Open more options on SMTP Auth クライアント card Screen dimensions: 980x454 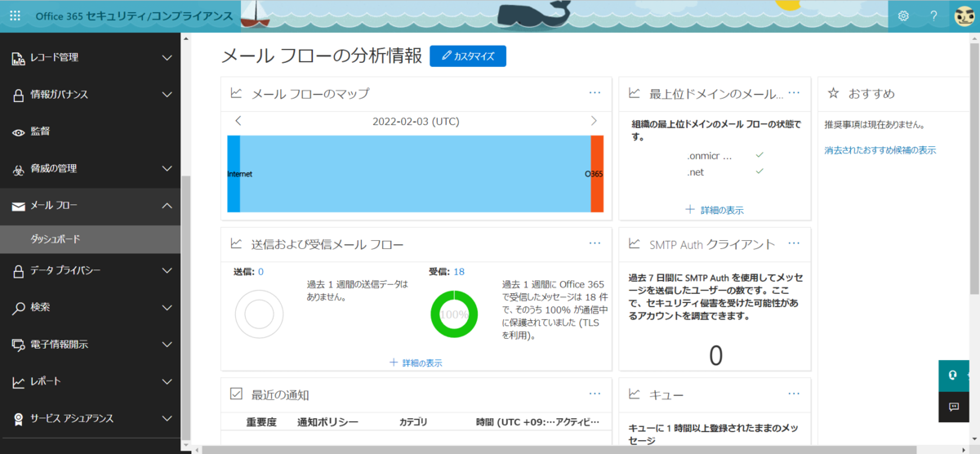pyautogui.click(x=794, y=243)
